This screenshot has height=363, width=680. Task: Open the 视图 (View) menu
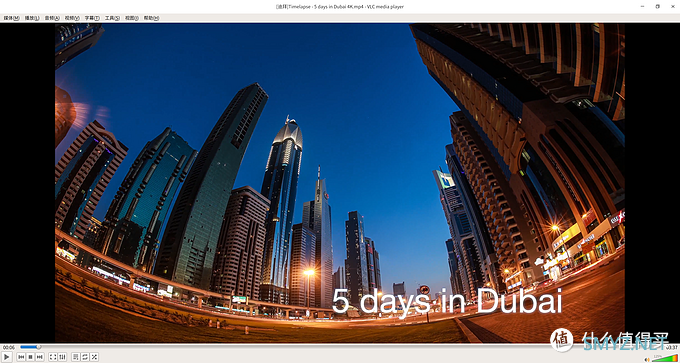[132, 18]
